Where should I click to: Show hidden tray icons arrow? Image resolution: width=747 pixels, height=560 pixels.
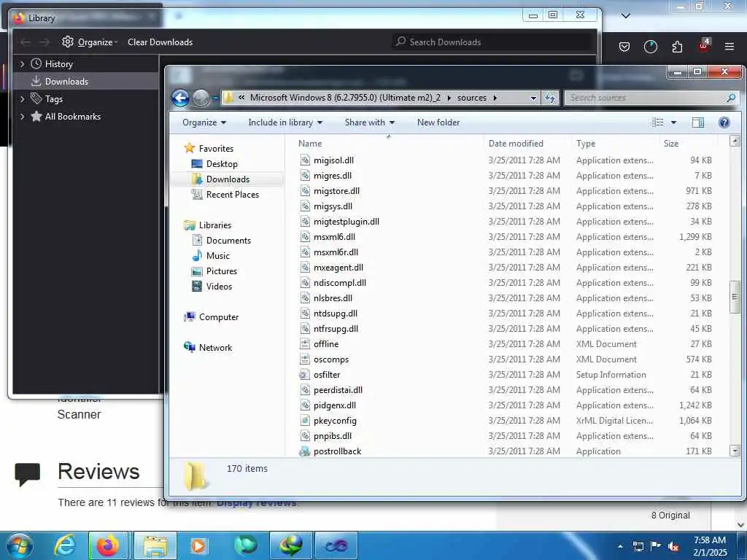[x=620, y=546]
